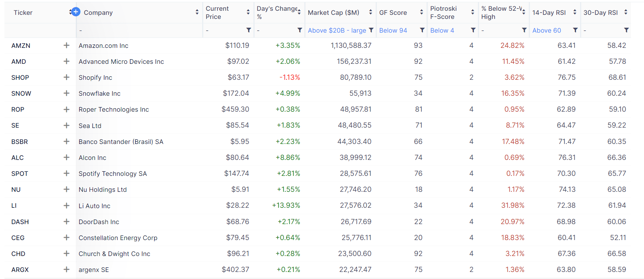This screenshot has height=279, width=644.
Task: Click the 'Below 94' GF Score filter
Action: 393,30
